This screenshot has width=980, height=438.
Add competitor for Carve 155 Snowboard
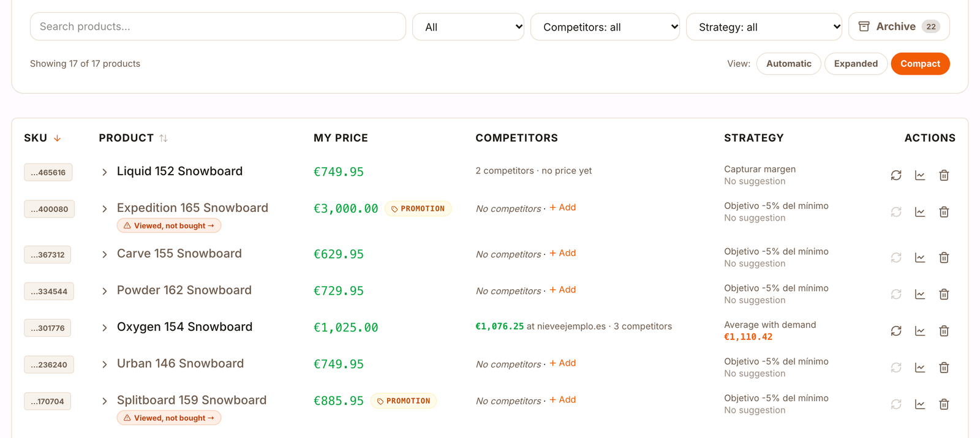[563, 253]
